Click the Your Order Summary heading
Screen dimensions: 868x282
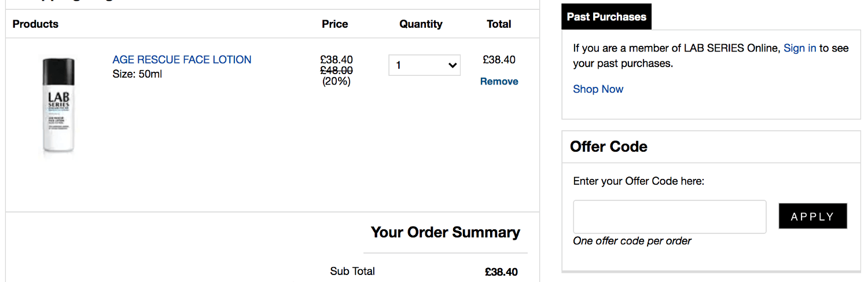click(x=446, y=232)
